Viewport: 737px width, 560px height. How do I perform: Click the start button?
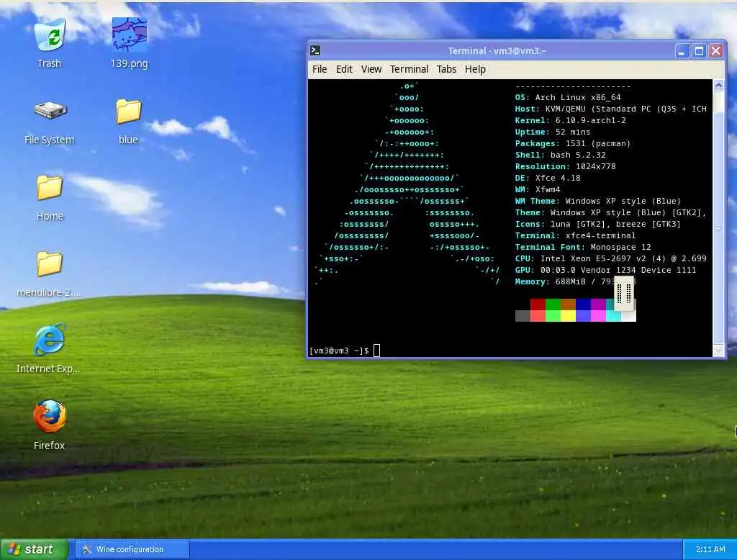[x=35, y=549]
